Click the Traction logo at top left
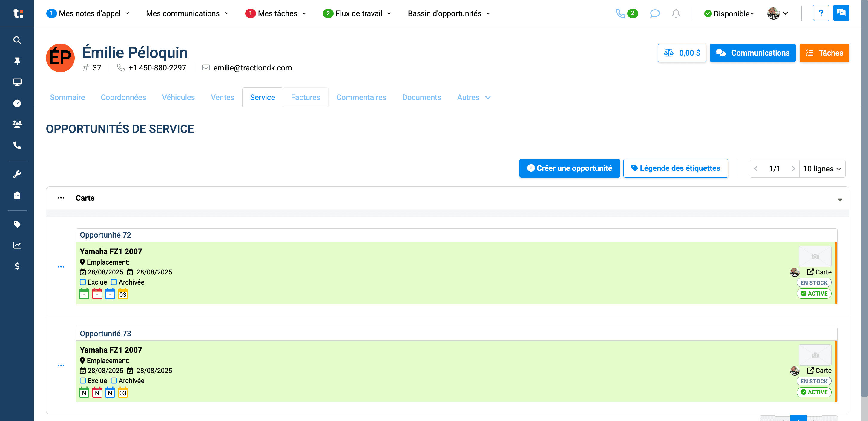 [x=18, y=13]
